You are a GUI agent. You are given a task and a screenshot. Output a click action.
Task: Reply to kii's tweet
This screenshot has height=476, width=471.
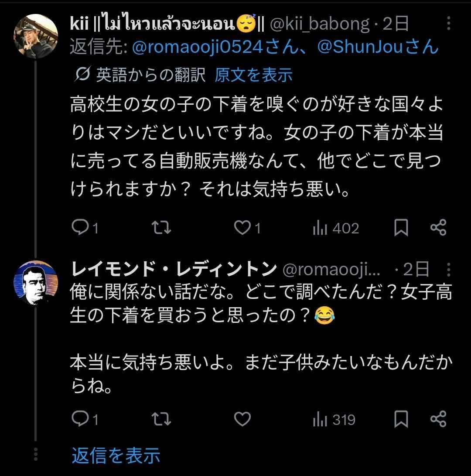click(x=80, y=228)
